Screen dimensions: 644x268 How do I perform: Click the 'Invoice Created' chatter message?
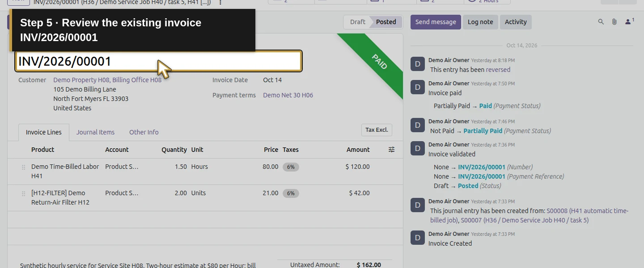click(x=450, y=243)
